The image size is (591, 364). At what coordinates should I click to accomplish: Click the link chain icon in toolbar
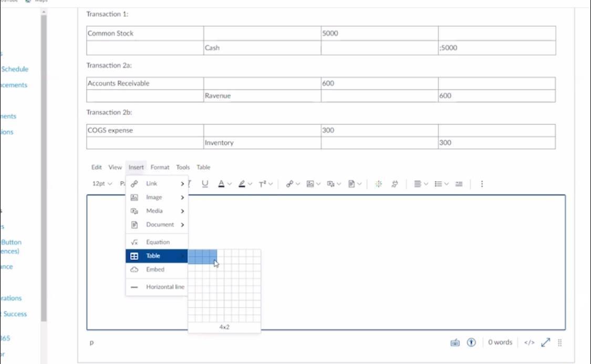[x=289, y=184]
